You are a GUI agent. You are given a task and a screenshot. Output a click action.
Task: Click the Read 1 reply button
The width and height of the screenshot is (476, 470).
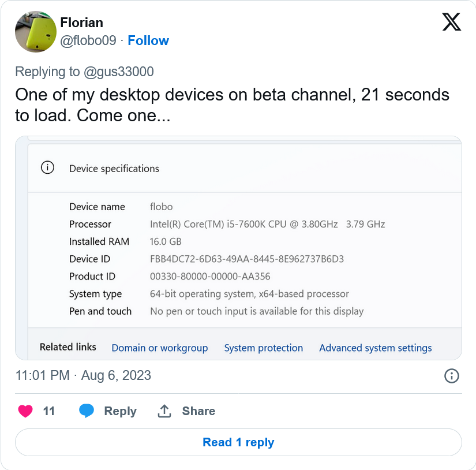[238, 442]
